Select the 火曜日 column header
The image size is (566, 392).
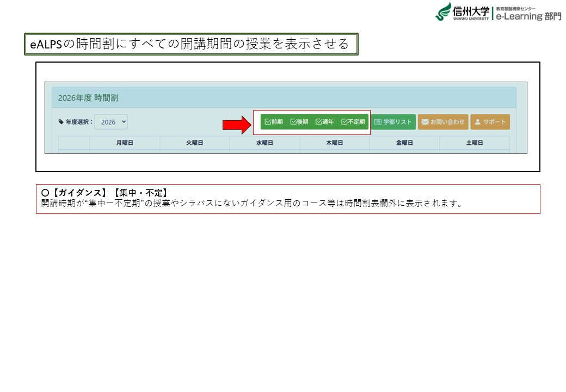[x=195, y=143]
